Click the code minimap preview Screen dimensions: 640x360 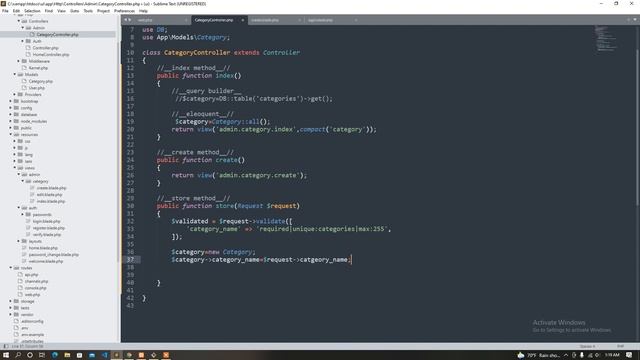[606, 39]
